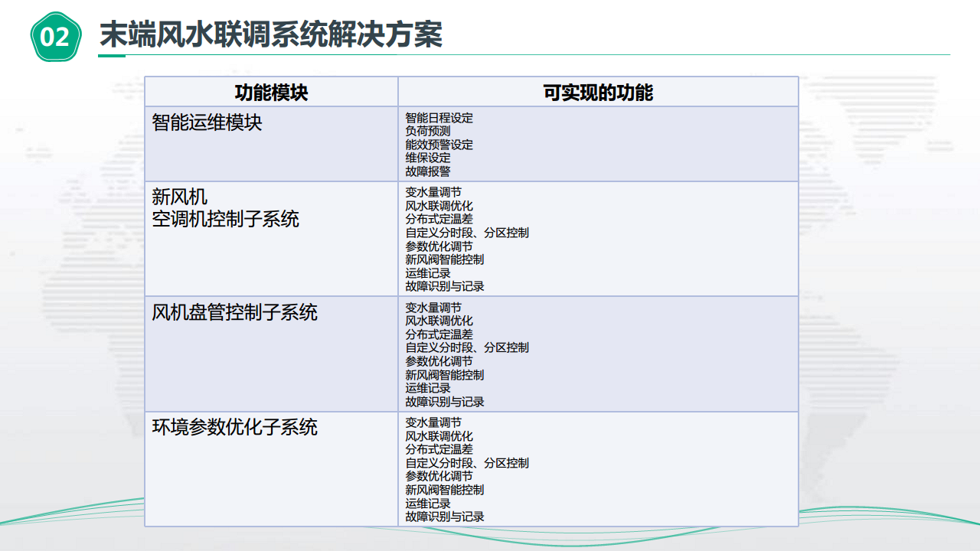Image resolution: width=980 pixels, height=551 pixels.
Task: Select 参数优化调节 in the 空调机控制子系统 row
Action: (x=439, y=246)
